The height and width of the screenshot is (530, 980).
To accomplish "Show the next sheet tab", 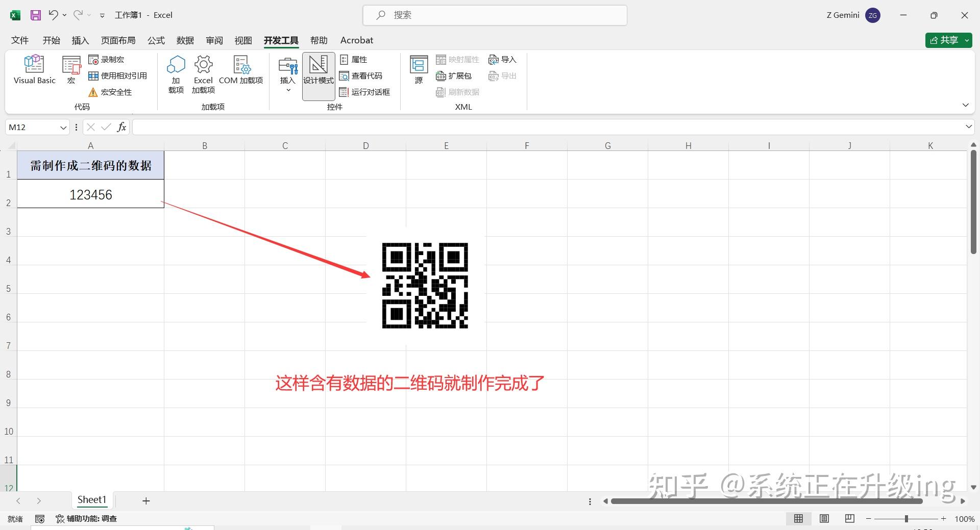I will point(39,501).
